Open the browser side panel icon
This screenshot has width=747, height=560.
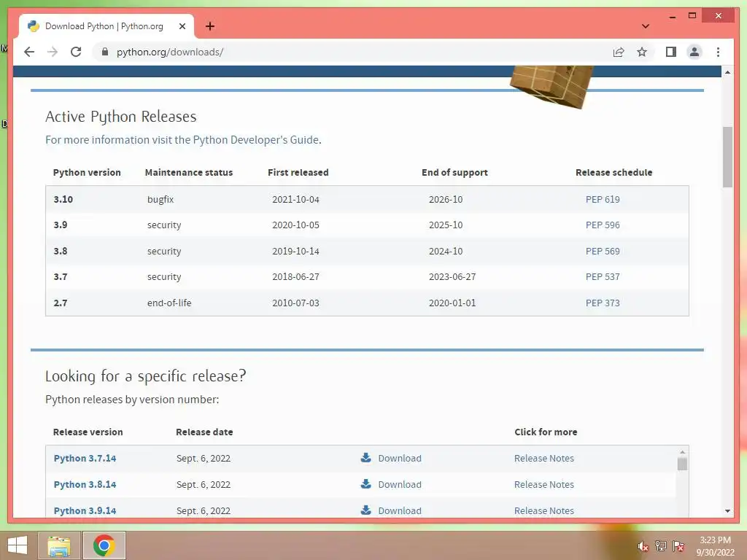[x=671, y=52]
